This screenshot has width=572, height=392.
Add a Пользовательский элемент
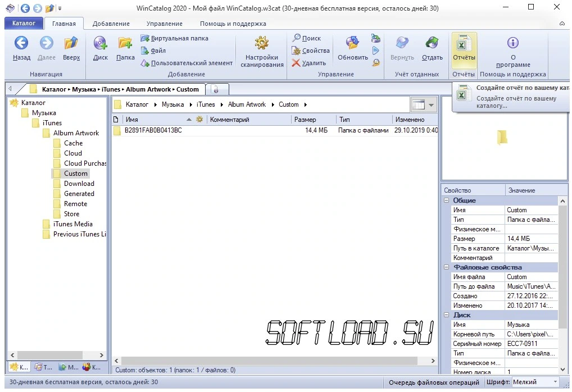coord(187,63)
